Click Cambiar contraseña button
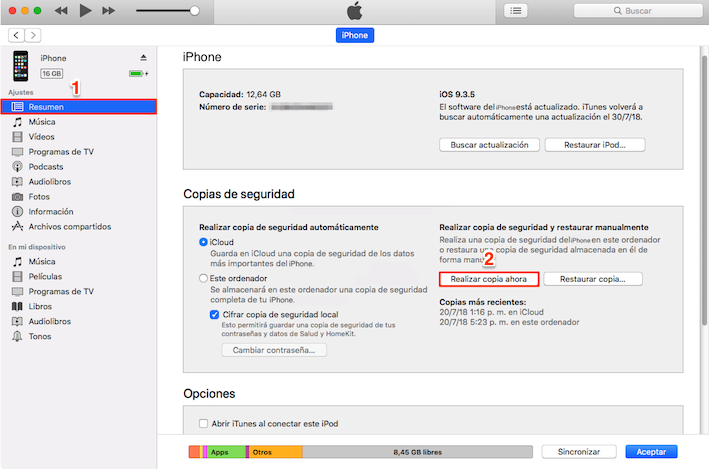Screen dimensions: 709x469 [x=274, y=350]
